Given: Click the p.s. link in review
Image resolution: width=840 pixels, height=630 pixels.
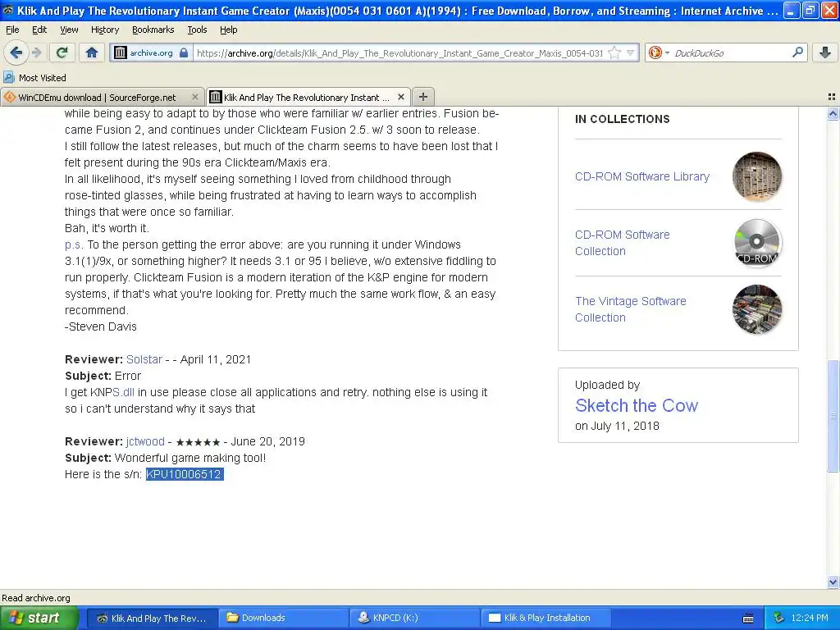Looking at the screenshot, I should (74, 244).
